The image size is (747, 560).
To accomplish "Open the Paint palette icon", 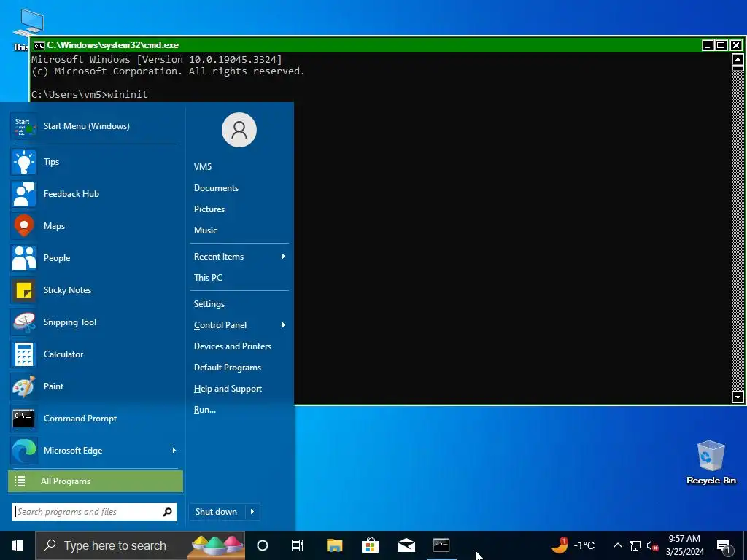I will click(23, 386).
